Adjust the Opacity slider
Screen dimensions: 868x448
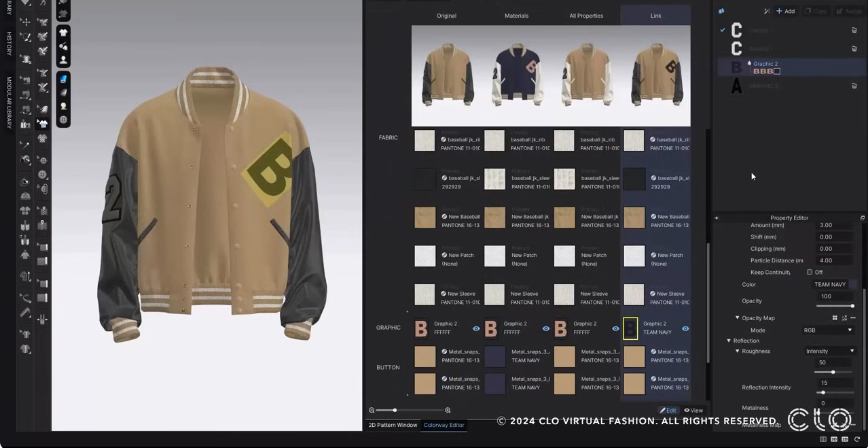coord(835,306)
